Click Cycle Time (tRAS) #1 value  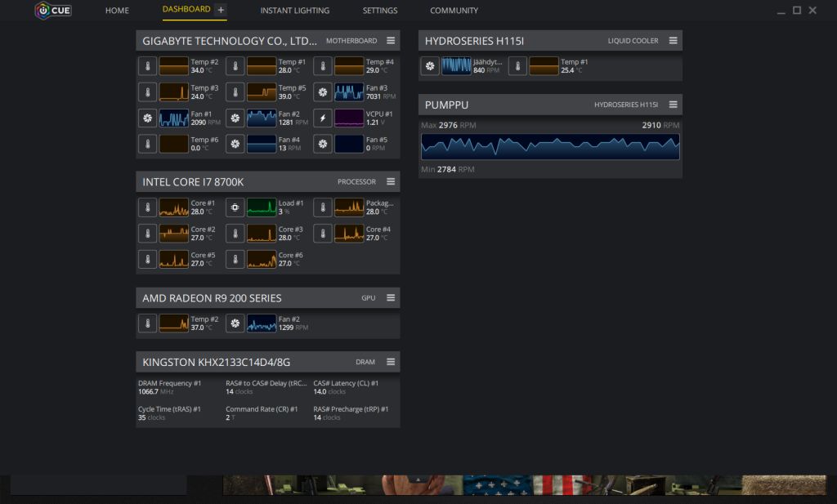tap(151, 417)
